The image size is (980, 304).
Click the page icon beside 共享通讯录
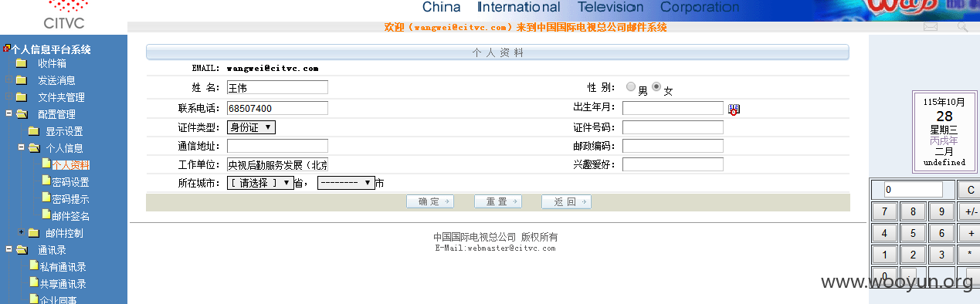(x=34, y=282)
